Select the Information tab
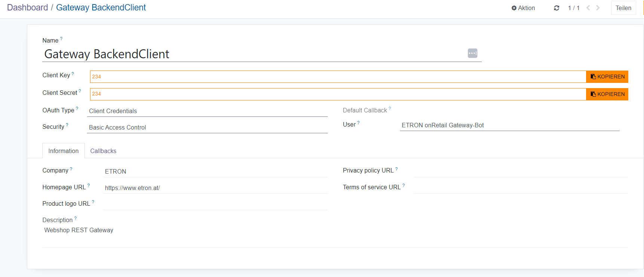The width and height of the screenshot is (644, 277). [63, 151]
